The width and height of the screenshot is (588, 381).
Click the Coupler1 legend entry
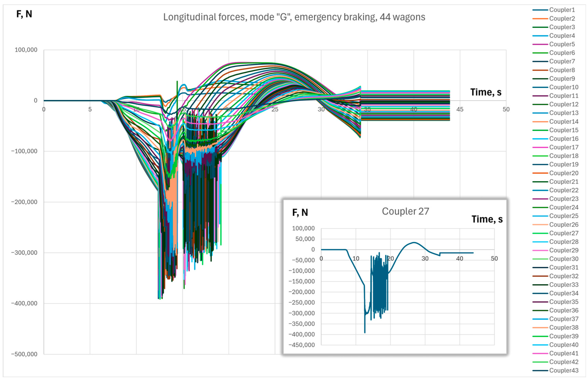pyautogui.click(x=562, y=10)
